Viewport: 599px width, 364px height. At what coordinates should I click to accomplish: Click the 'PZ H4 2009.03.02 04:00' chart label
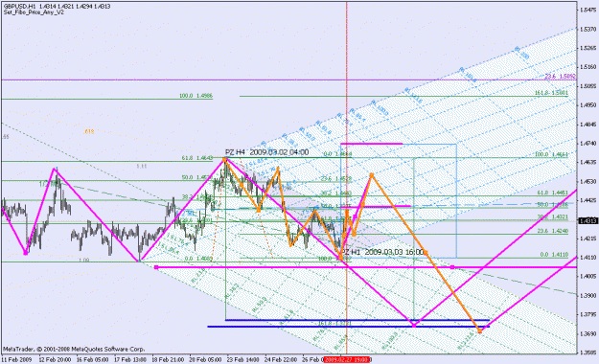point(267,152)
